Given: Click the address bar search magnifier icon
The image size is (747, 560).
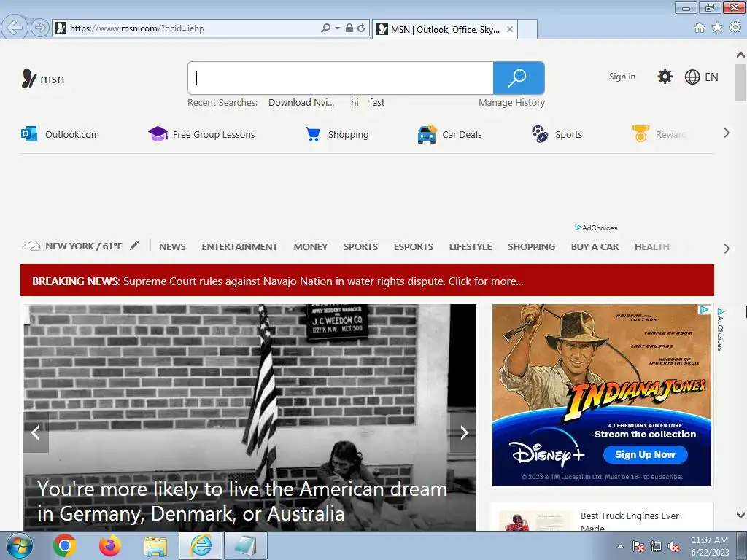Looking at the screenshot, I should 325,28.
